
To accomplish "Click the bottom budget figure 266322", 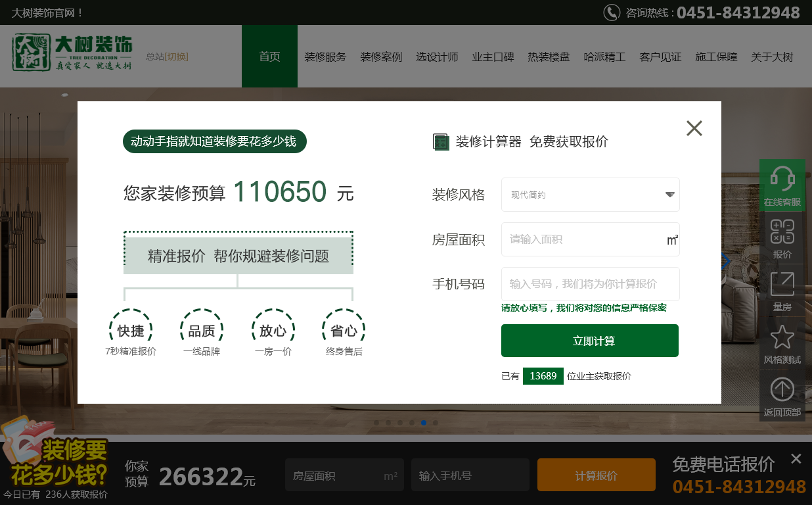I will pyautogui.click(x=201, y=477).
